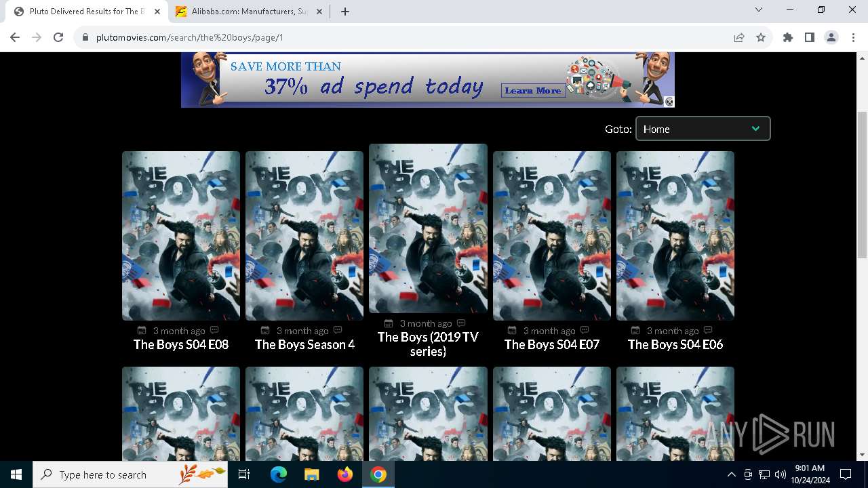This screenshot has height=488, width=868.
Task: Open notification center icon
Action: pyautogui.click(x=846, y=474)
